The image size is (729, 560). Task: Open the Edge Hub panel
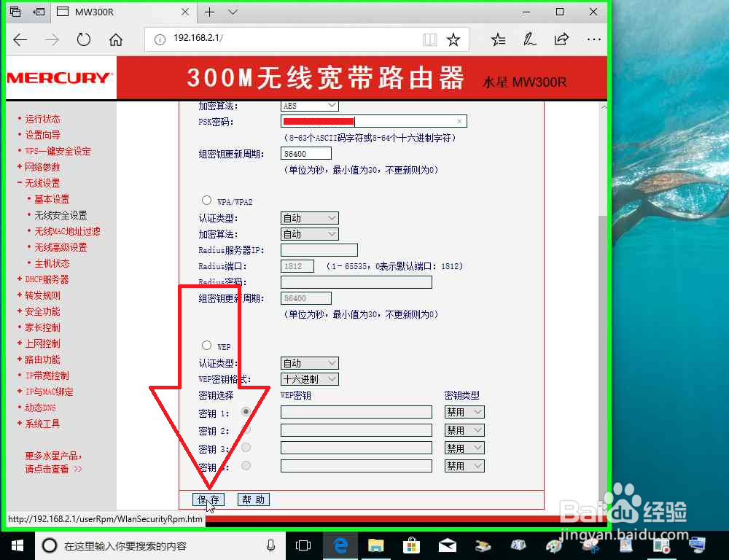(497, 40)
